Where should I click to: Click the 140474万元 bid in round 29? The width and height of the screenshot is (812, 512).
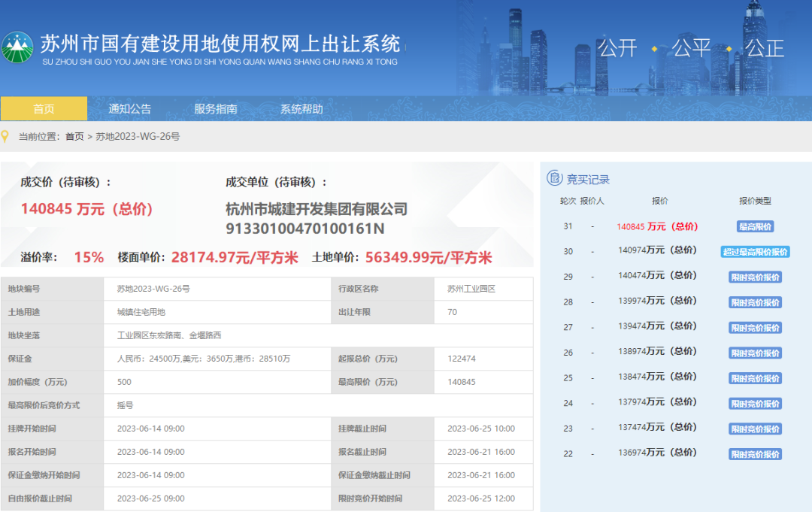[657, 276]
